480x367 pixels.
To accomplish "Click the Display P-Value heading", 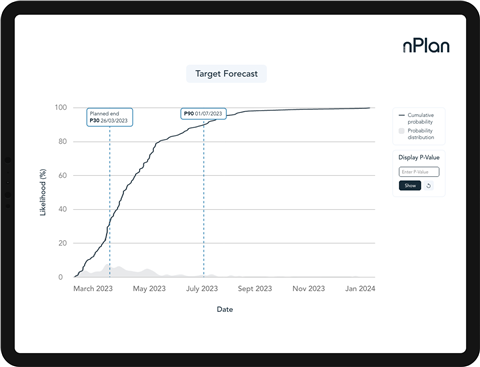I will coord(419,157).
